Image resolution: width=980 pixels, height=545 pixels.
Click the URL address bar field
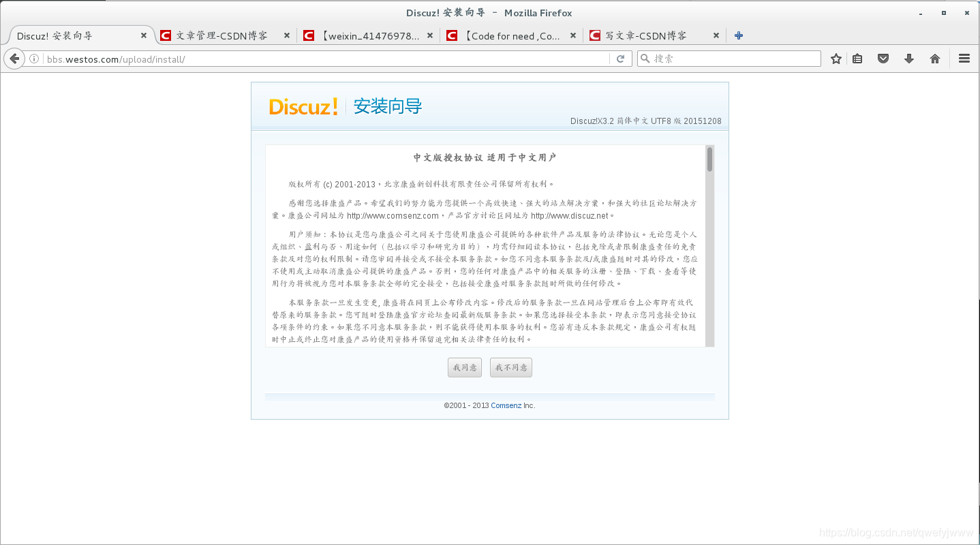coord(327,59)
